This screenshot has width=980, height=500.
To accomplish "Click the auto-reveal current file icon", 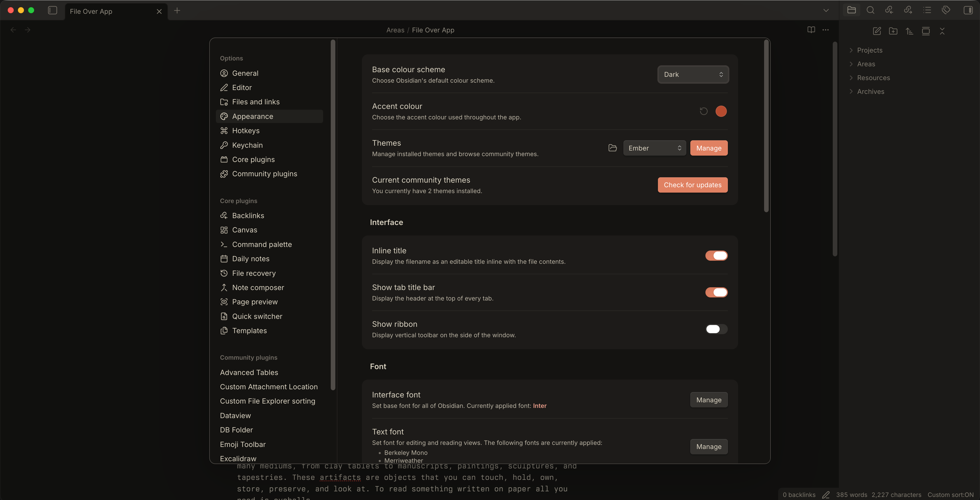I will [x=926, y=31].
